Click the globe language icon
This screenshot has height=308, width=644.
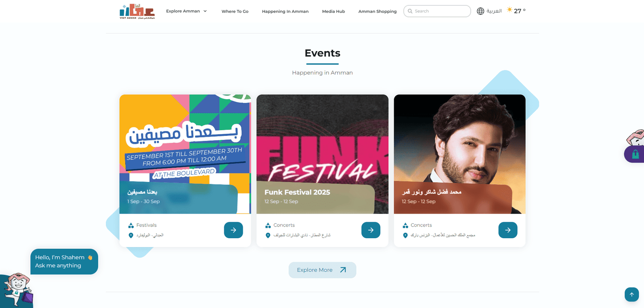pyautogui.click(x=481, y=11)
